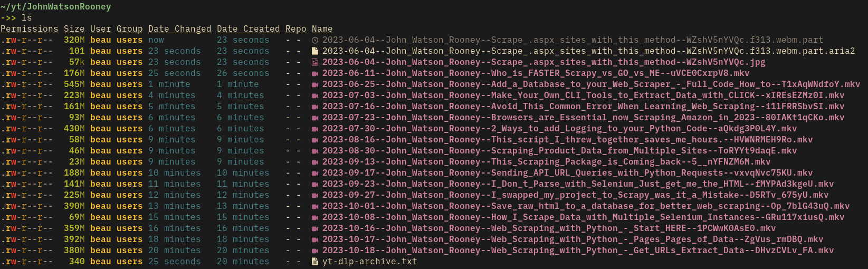
Task: Click the video icon beside Browsers_are_Essential file
Action: 315,118
